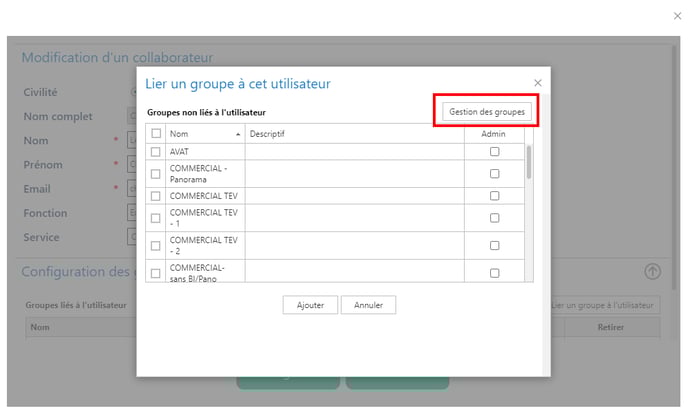Click the COMMERCIAL TEV group name
Screen dimensions: 688x413
point(204,196)
